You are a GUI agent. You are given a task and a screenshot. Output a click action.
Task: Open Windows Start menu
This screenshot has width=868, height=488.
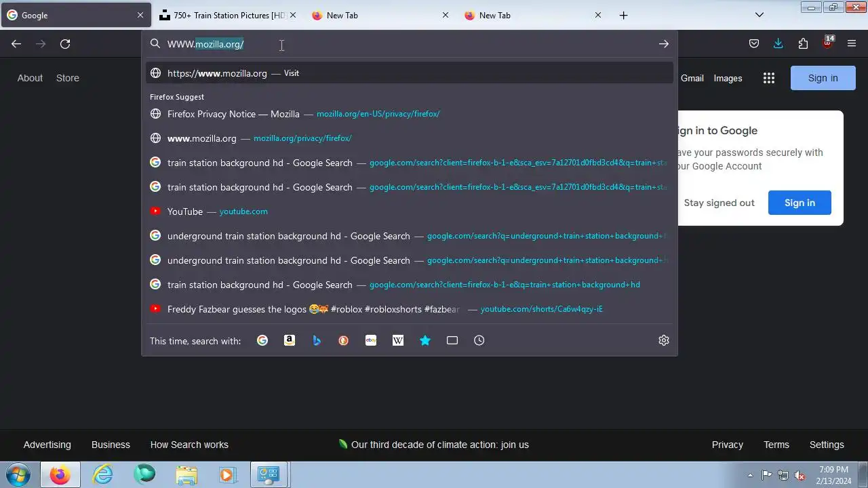[x=18, y=474]
